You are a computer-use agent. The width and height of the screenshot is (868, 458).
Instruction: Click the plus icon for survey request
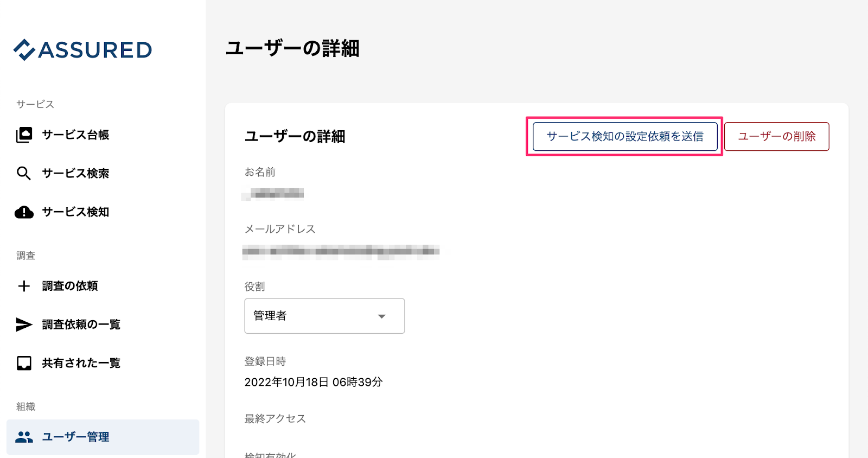tap(24, 286)
